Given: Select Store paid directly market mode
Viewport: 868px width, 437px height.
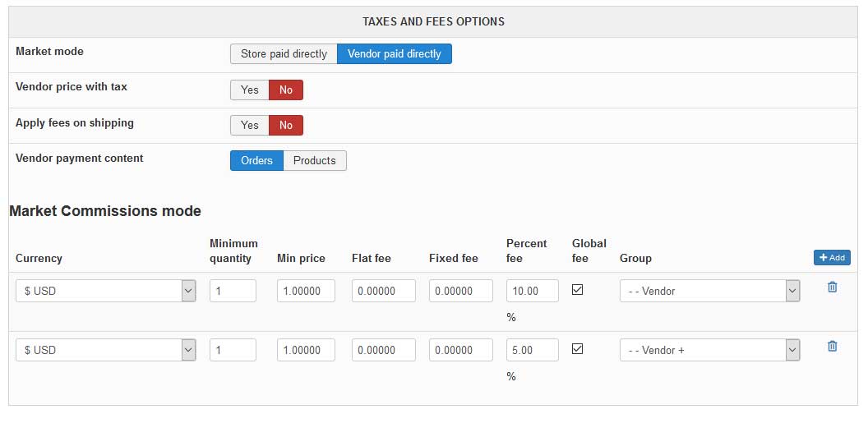Looking at the screenshot, I should click(x=284, y=54).
